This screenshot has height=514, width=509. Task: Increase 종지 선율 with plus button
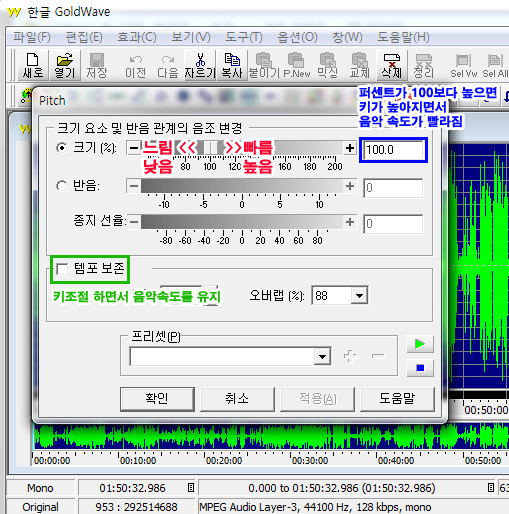pyautogui.click(x=350, y=222)
